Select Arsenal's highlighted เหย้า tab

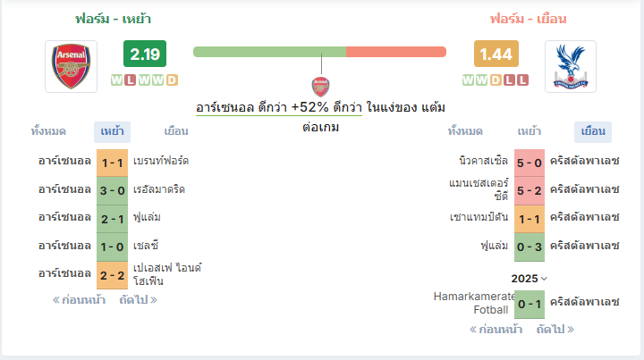point(112,131)
